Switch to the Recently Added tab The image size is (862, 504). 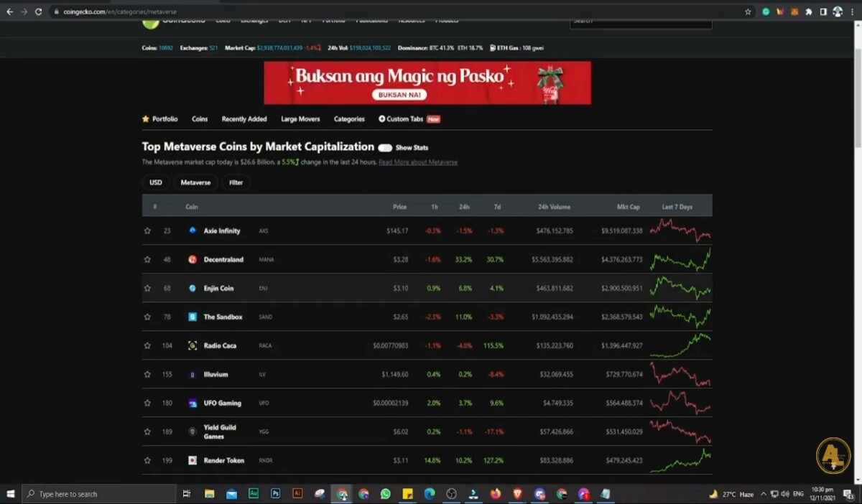tap(244, 118)
